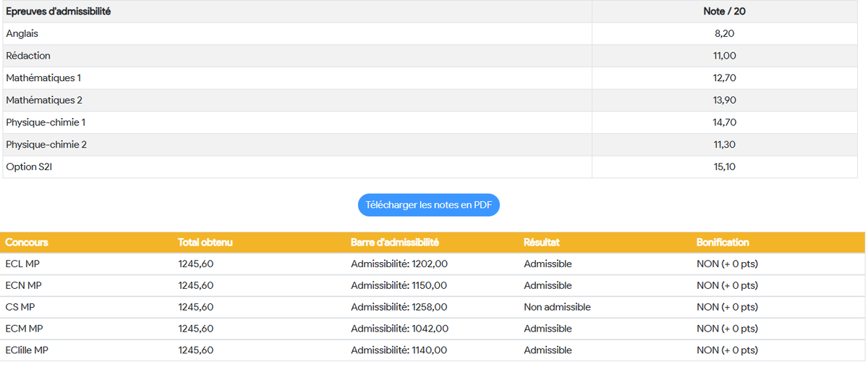
Task: Select Admissibilité: 1258,00 for CS MP
Action: coord(399,307)
